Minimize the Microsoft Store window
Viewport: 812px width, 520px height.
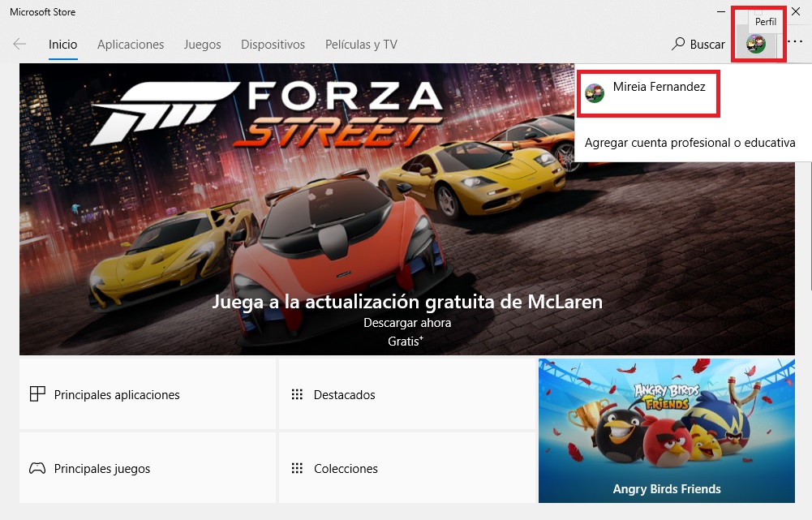(x=721, y=12)
